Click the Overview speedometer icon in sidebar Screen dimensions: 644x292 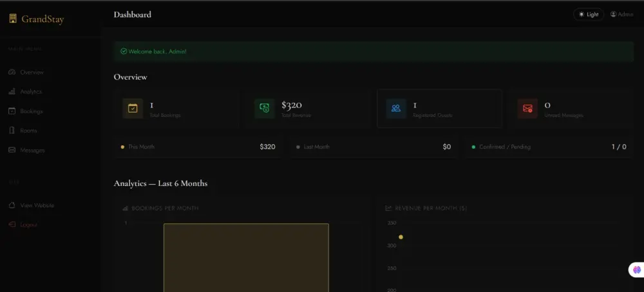click(x=12, y=72)
